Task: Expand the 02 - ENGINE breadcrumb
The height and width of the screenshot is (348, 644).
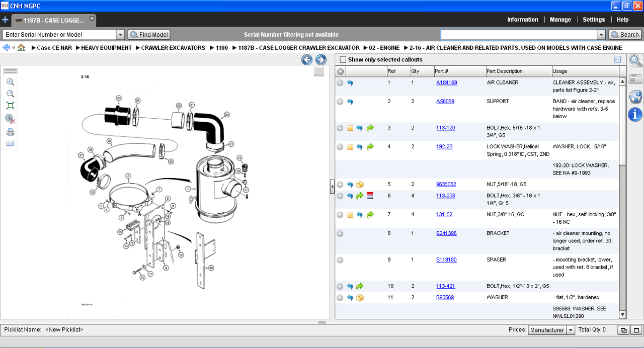Action: click(x=365, y=48)
